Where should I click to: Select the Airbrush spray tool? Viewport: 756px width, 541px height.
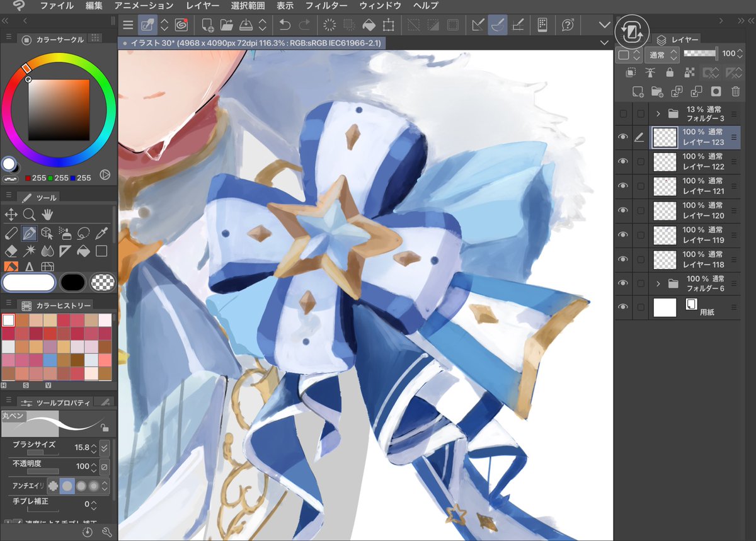[65, 233]
